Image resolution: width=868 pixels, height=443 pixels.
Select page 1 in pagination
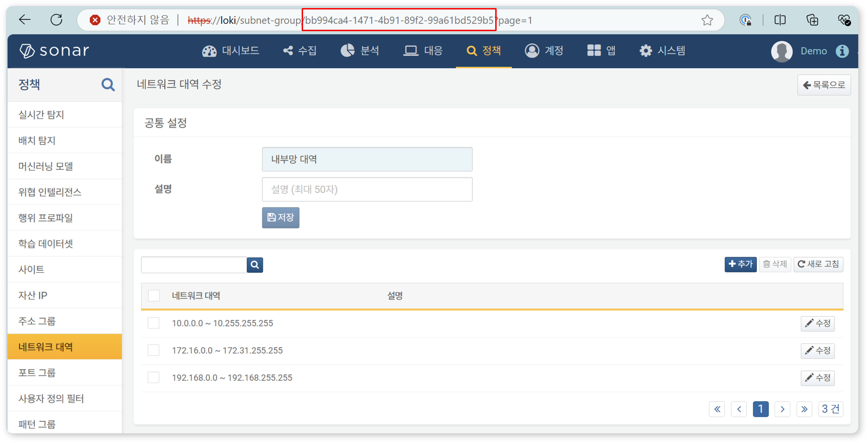coord(761,409)
